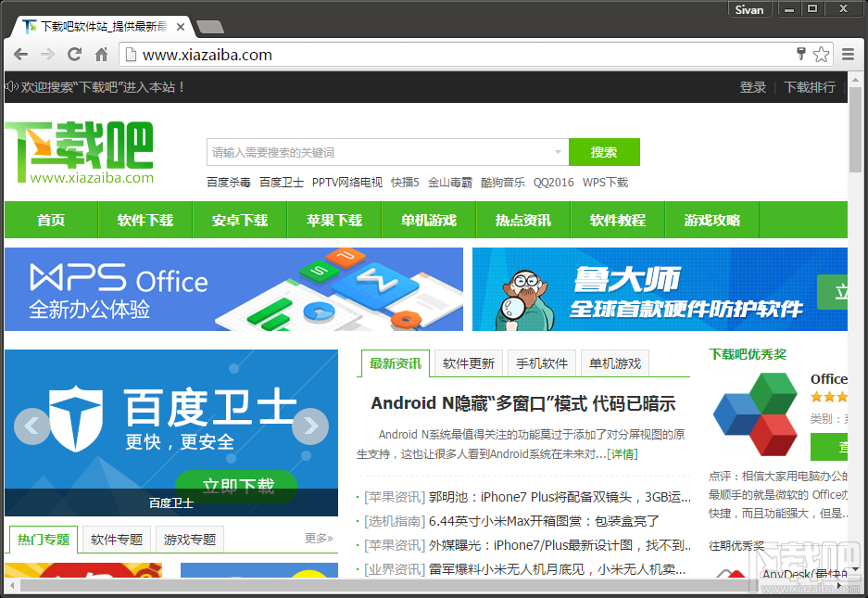This screenshot has height=598, width=868.
Task: Click the 下载吧 site logo
Action: pos(79,153)
